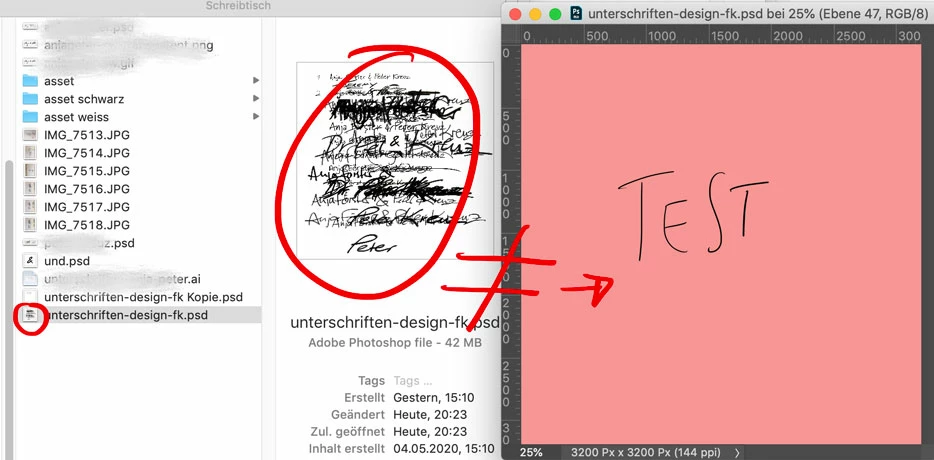This screenshot has width=934, height=460.
Task: Select the file name IMG_7518.JPG
Action: (x=87, y=225)
